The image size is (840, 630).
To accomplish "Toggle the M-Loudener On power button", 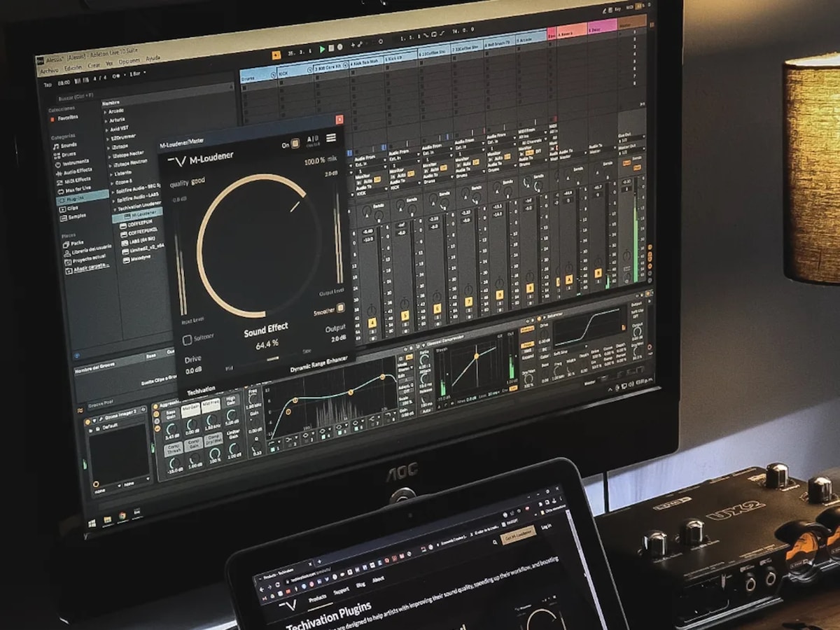I will 295,143.
